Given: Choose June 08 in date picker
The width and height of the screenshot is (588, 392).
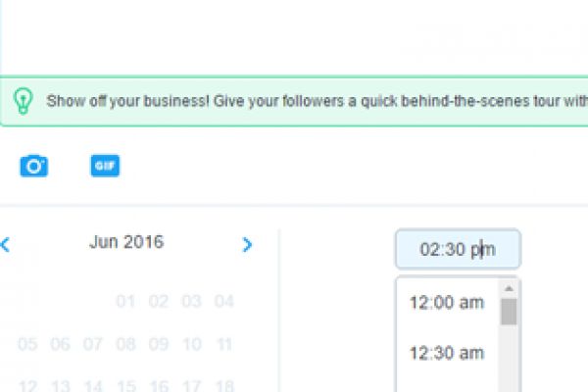Looking at the screenshot, I should point(125,344).
